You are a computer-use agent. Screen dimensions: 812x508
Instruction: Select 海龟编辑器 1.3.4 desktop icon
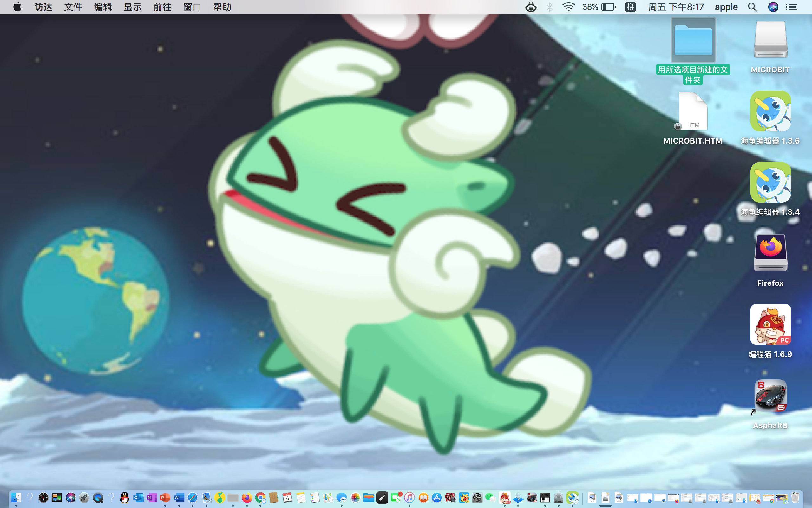tap(770, 183)
